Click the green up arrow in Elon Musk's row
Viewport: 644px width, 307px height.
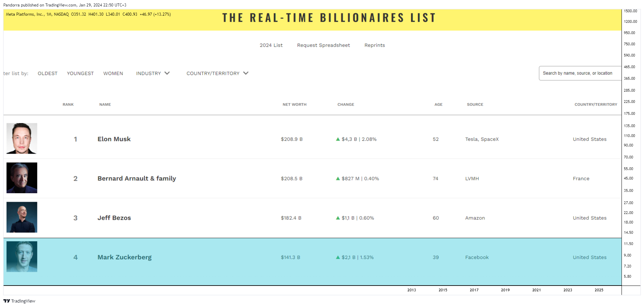[x=338, y=139]
